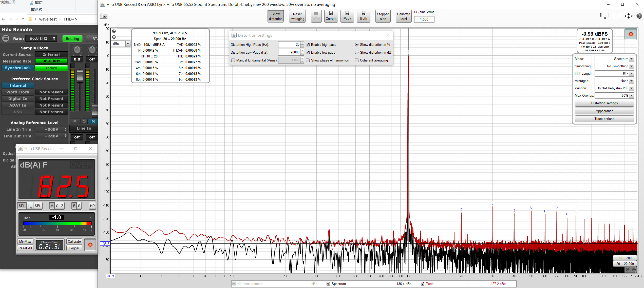The image size is (644, 288).
Task: Toggle grey M mute button in mixer
Action: click(x=75, y=121)
